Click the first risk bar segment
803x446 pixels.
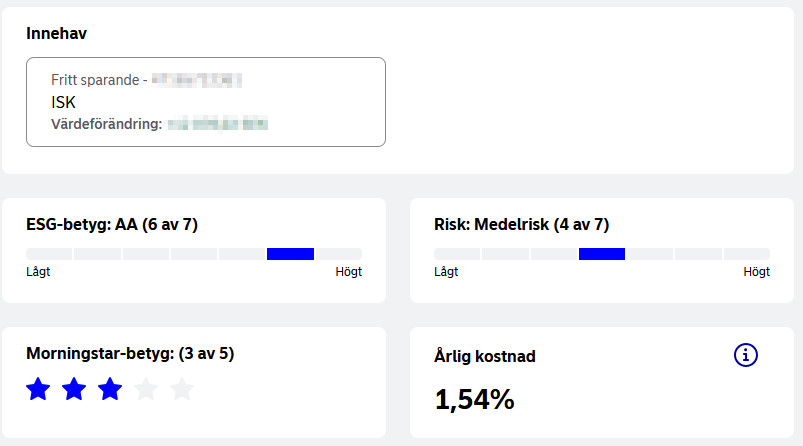[457, 254]
